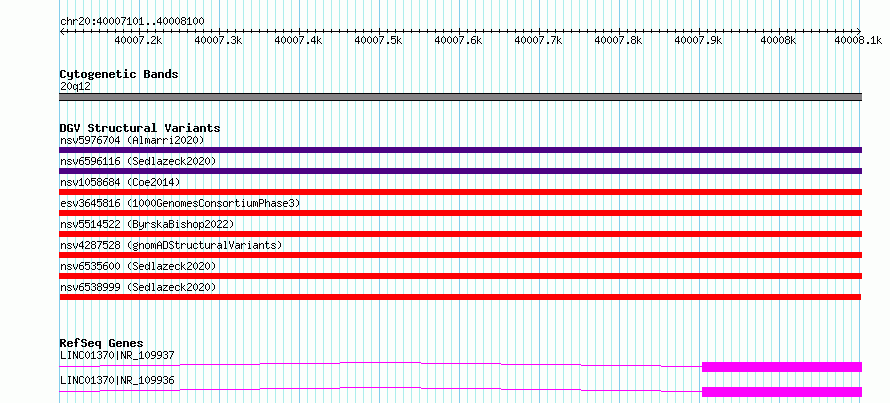Screen dimensions: 890x403
Task: Open variant label nsv1058684 (Coe2014)
Action: pos(120,182)
